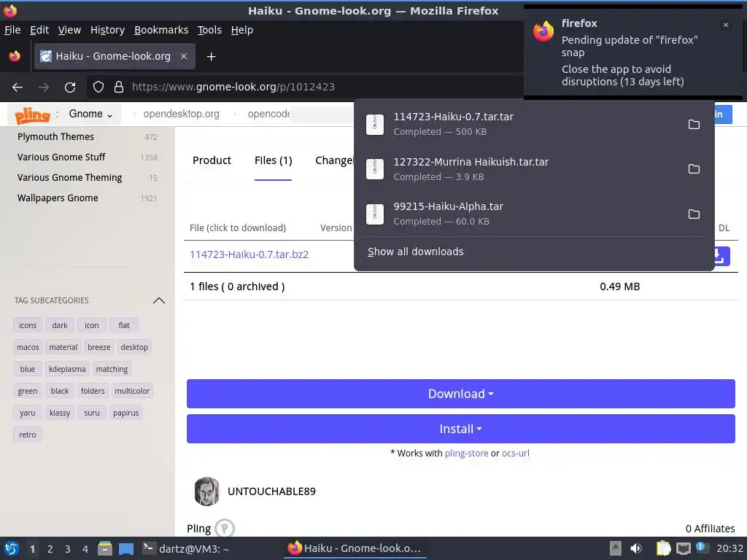Screen dimensions: 747x560
Task: Show 99215-Haiku-Alpha.tar in folder
Action: (694, 214)
